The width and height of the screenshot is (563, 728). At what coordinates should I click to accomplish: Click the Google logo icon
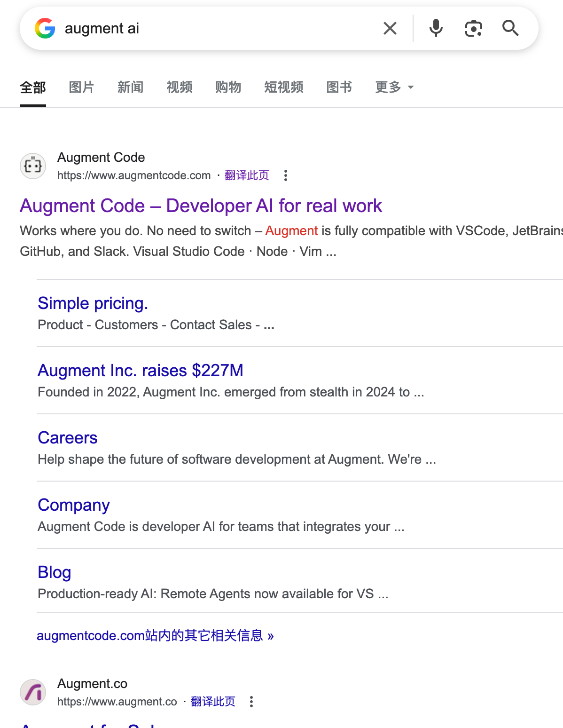[45, 28]
